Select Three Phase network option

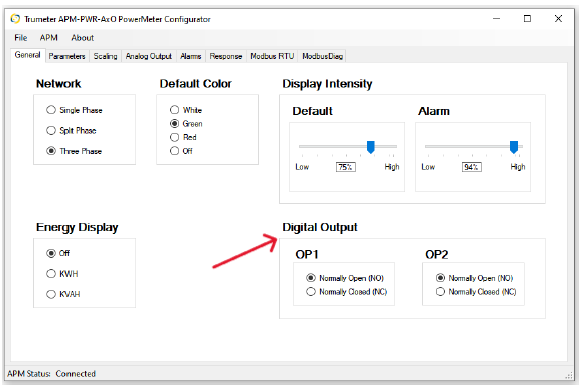coord(74,151)
